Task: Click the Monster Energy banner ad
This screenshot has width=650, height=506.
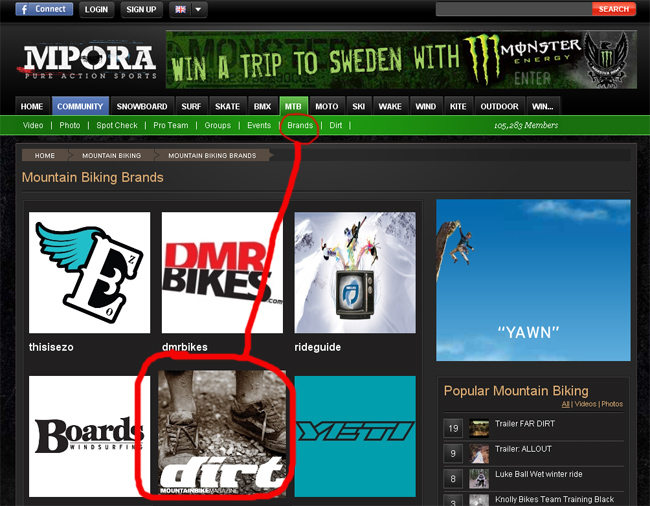Action: [400, 60]
